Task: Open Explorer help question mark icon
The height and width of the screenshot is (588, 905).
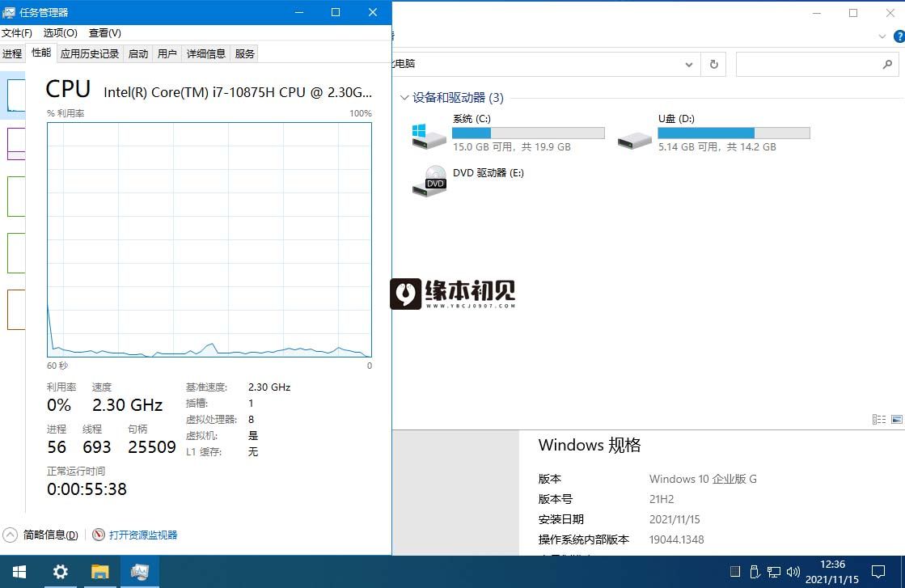Action: tap(899, 36)
